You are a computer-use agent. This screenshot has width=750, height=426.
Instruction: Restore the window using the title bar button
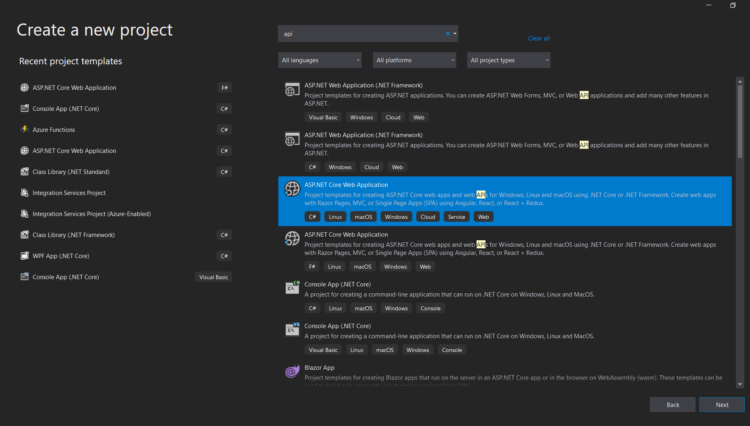[732, 5]
